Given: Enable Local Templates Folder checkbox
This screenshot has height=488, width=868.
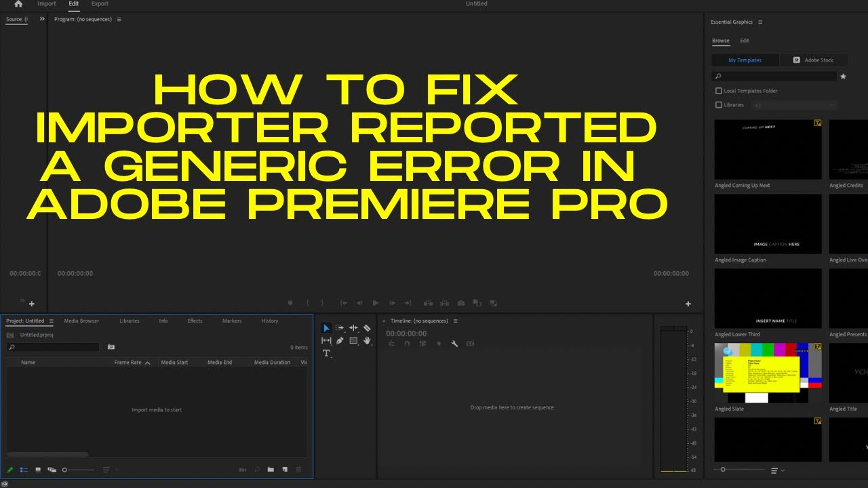Looking at the screenshot, I should pyautogui.click(x=719, y=91).
